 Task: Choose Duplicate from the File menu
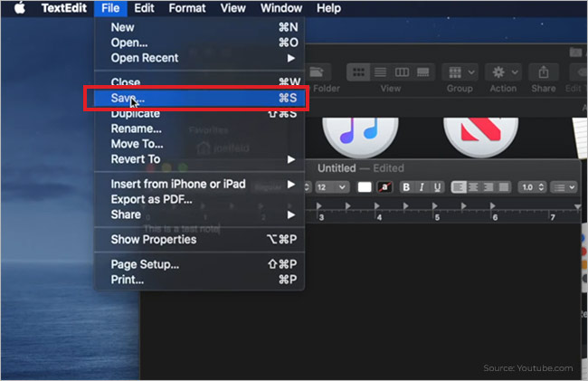(200, 114)
